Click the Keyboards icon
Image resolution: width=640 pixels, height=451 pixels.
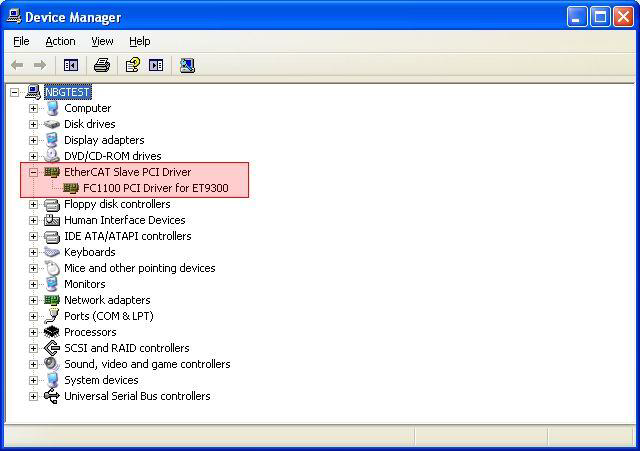coord(52,252)
